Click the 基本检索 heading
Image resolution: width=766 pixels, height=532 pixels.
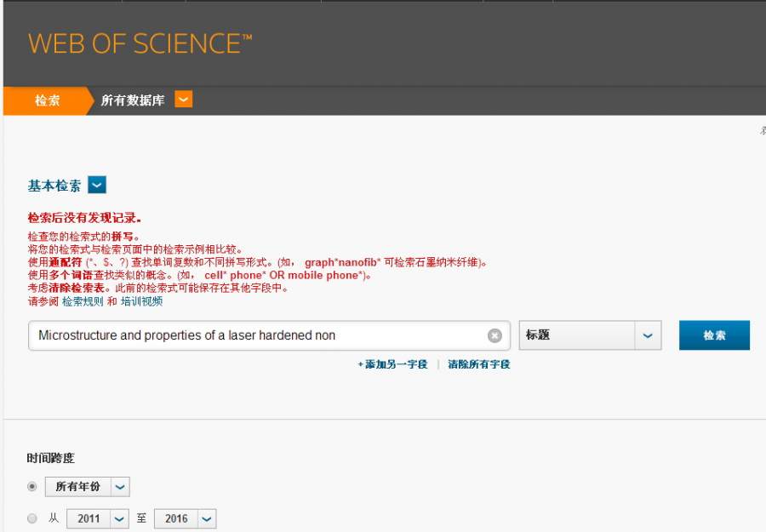point(54,186)
